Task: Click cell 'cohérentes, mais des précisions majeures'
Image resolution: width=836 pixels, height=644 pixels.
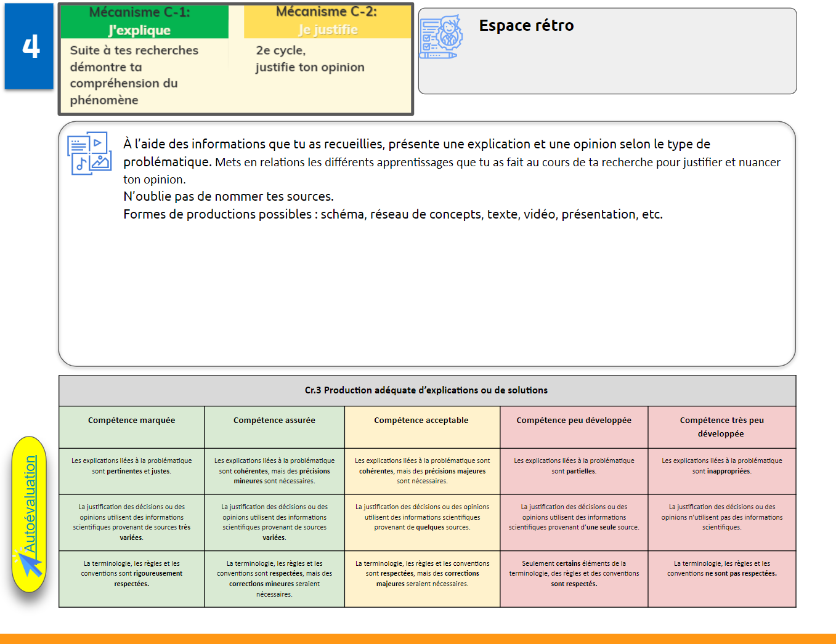Action: 422,471
